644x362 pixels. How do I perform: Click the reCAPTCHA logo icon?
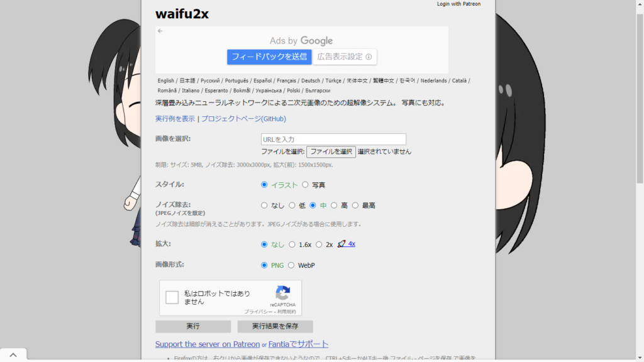click(282, 293)
